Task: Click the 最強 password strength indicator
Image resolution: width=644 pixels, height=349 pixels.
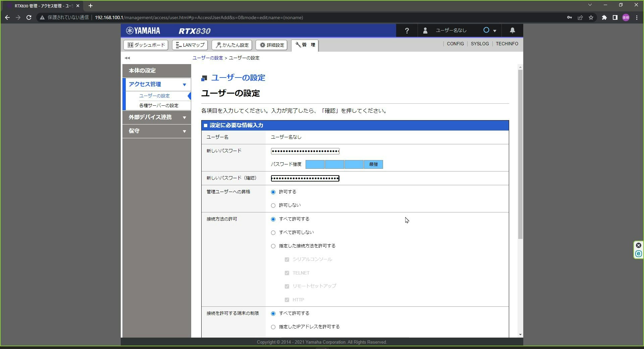Action: pos(373,164)
